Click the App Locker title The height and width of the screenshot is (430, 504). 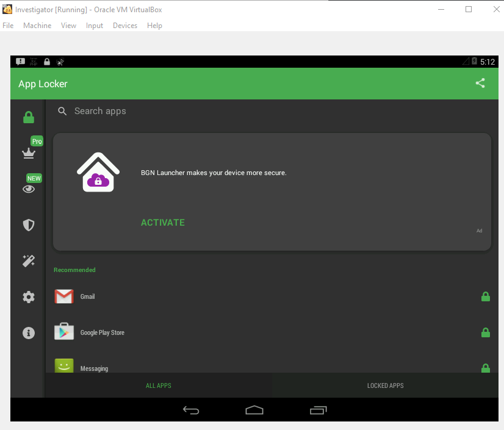43,84
